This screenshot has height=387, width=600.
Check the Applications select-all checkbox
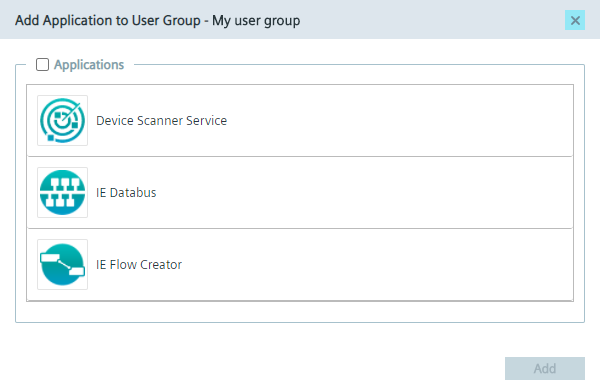tap(42, 64)
